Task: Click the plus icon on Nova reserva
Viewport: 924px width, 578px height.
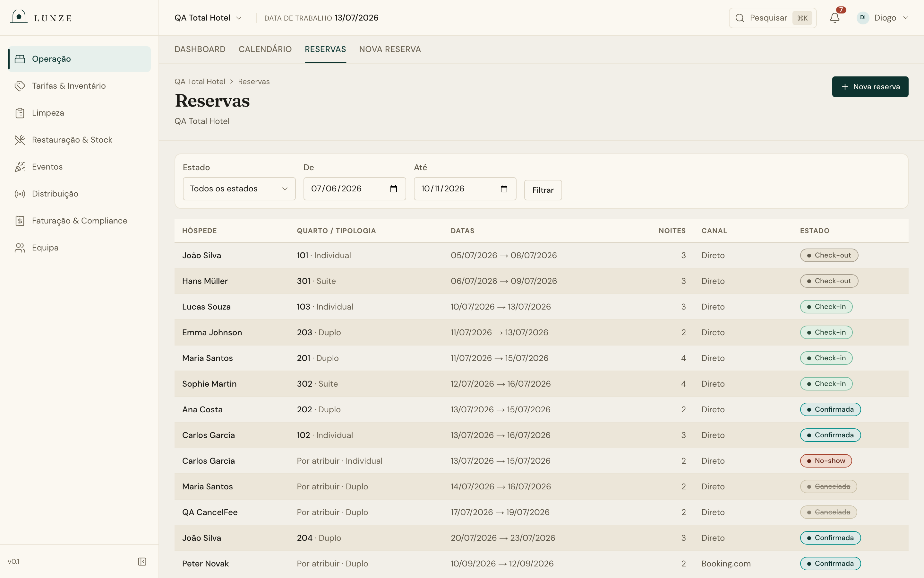Action: [x=845, y=87]
